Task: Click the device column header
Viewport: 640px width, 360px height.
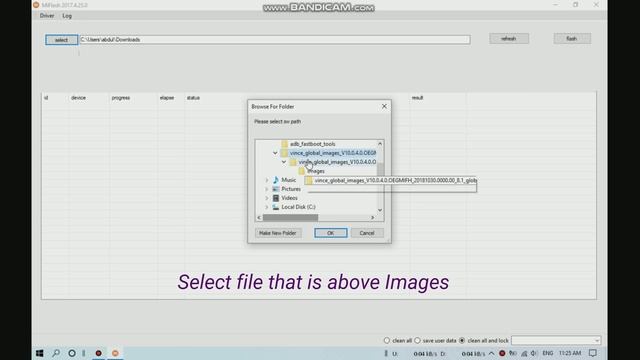Action: click(78, 98)
